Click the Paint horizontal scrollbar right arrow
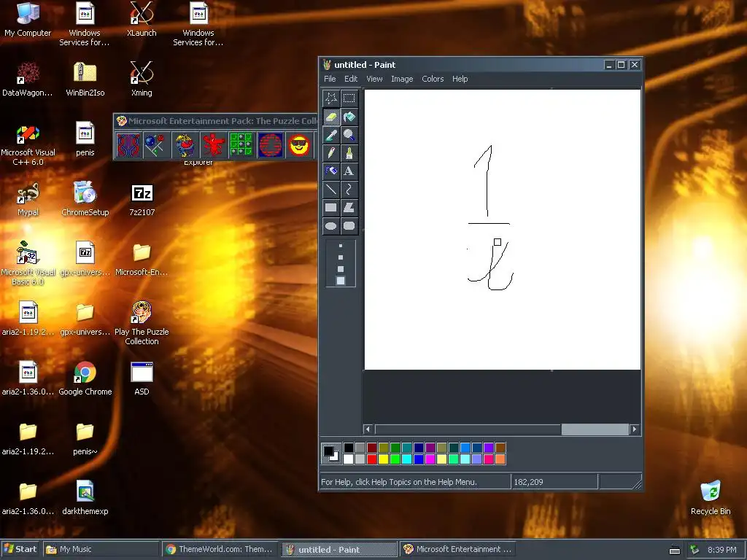This screenshot has width=747, height=560. 634,429
